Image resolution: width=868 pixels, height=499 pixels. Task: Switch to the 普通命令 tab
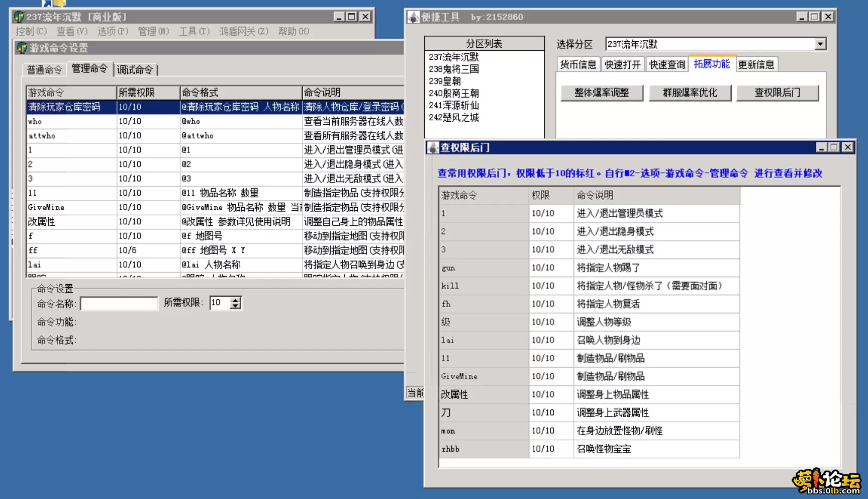(x=44, y=70)
